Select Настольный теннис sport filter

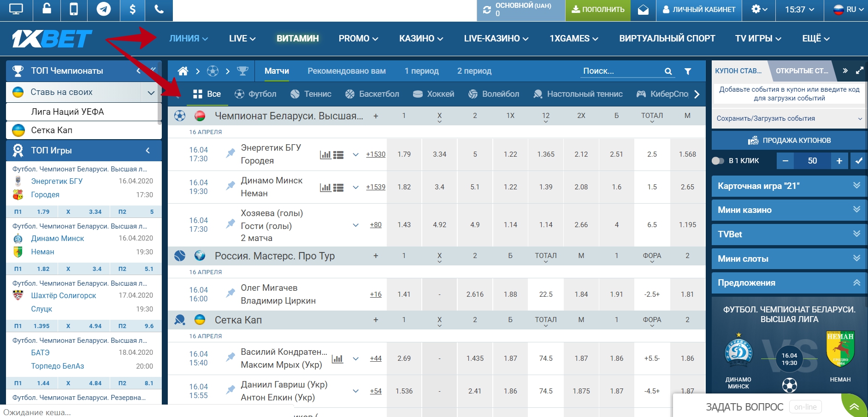tap(578, 94)
